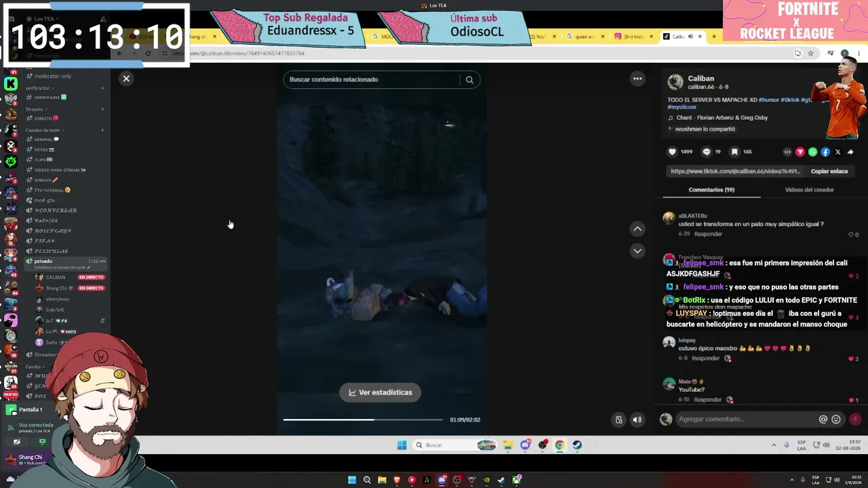Viewport: 868px width, 488px height.
Task: Open Caliban's profile avatar
Action: coord(675,82)
